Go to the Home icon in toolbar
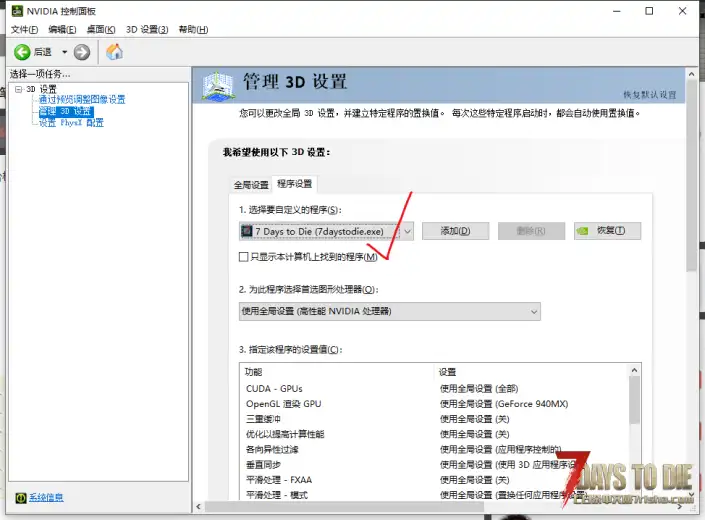705x520 pixels. [x=114, y=52]
